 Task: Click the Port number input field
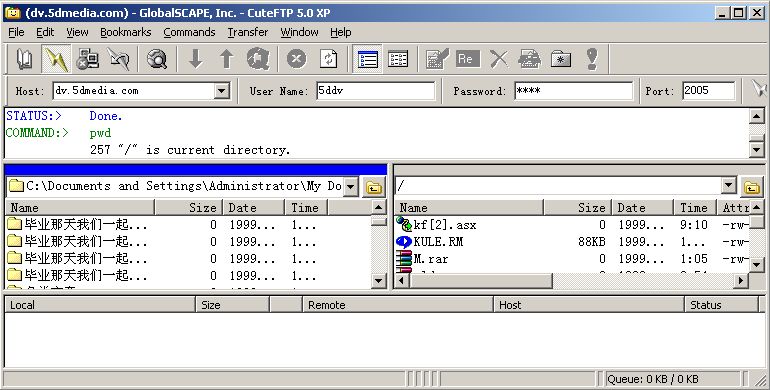(708, 91)
